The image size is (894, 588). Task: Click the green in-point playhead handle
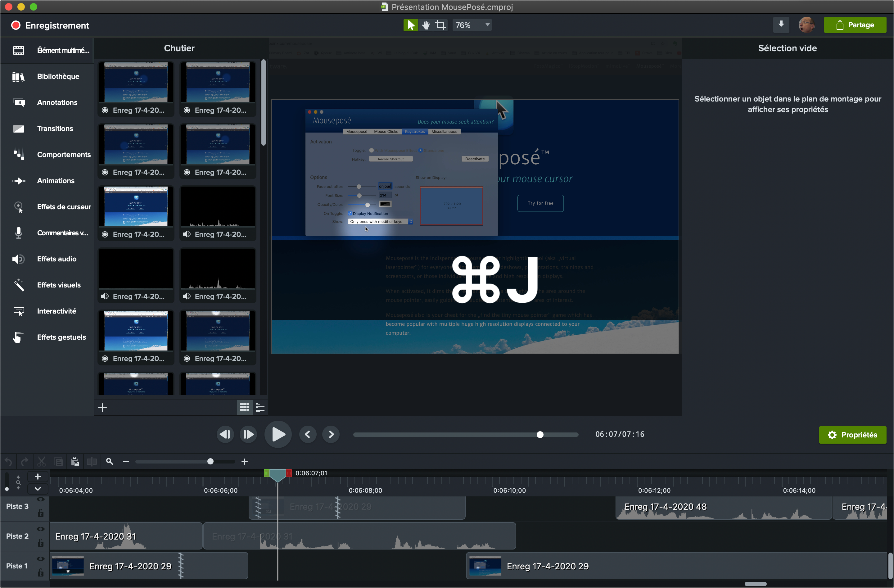click(267, 473)
